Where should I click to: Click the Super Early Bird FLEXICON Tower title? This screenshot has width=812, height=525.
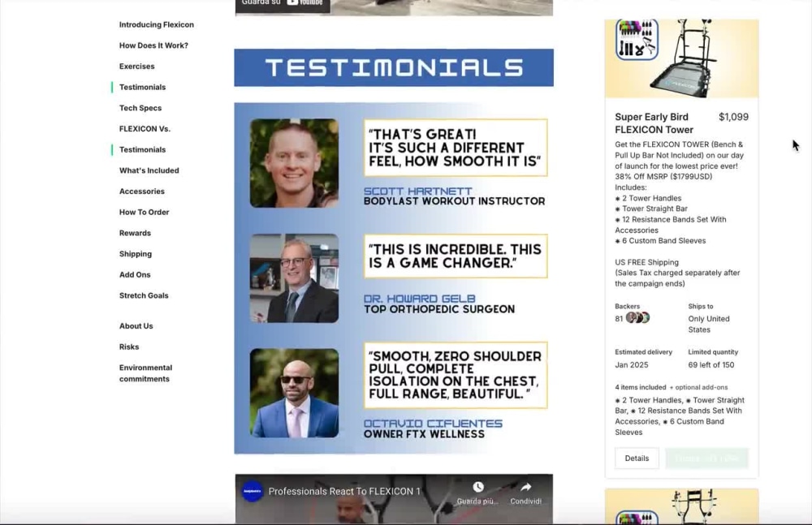[x=654, y=123]
